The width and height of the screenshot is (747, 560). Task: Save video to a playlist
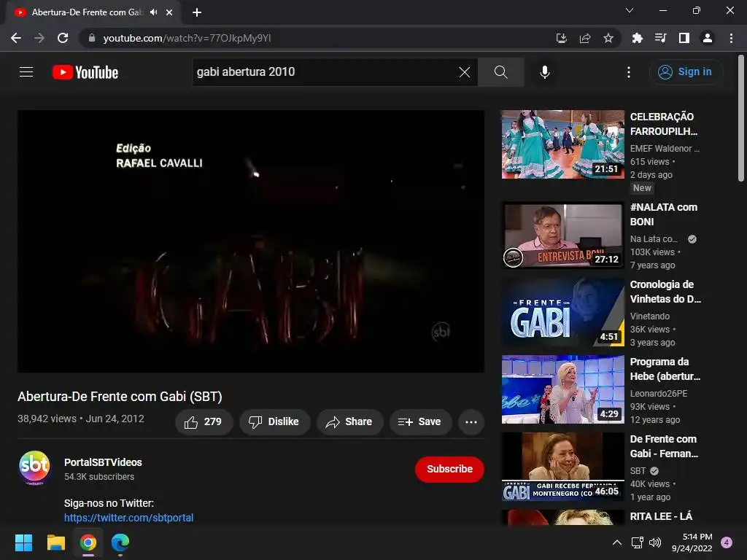click(x=419, y=422)
